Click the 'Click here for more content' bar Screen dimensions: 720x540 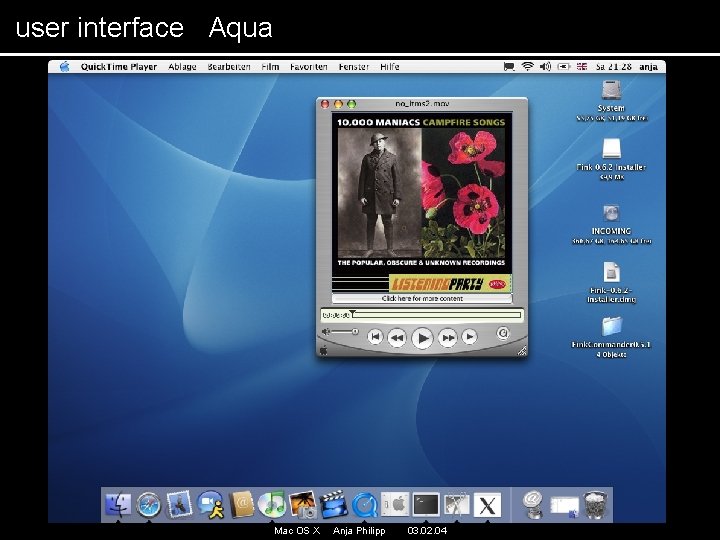tap(421, 298)
